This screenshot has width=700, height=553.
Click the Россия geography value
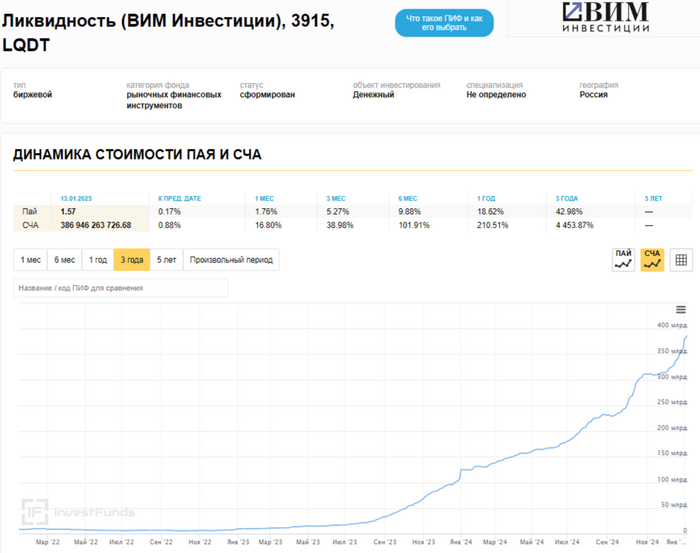[594, 95]
